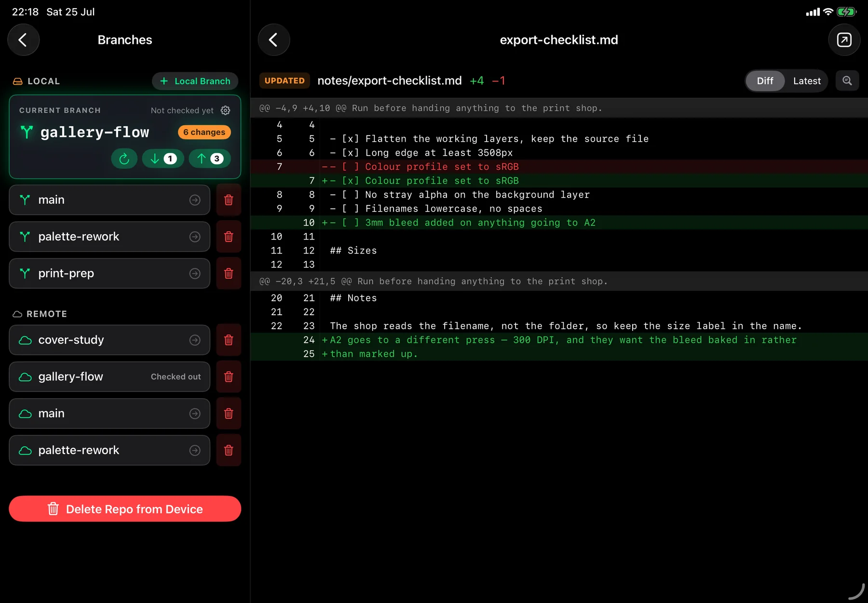Tap 'Flatten the working layers' line

pyautogui.click(x=559, y=139)
